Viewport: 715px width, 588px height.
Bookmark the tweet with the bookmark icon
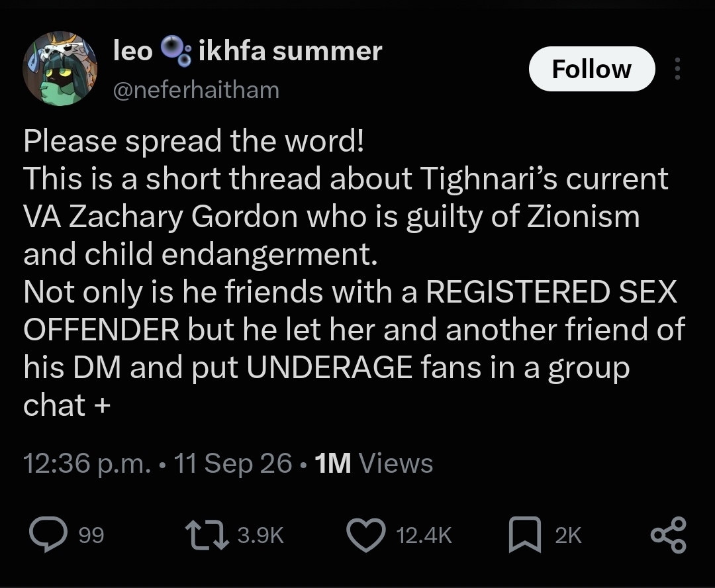point(525,534)
